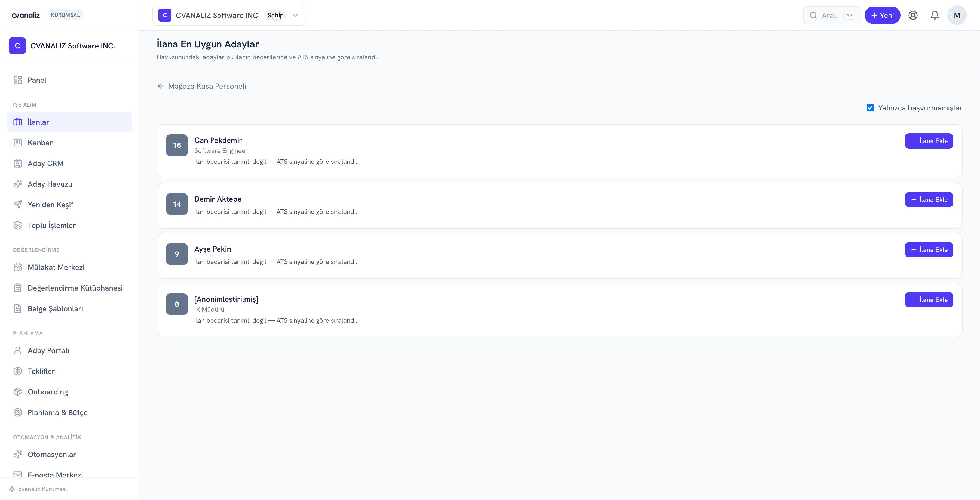Click the Sahip role badge
980x500 pixels.
[275, 15]
